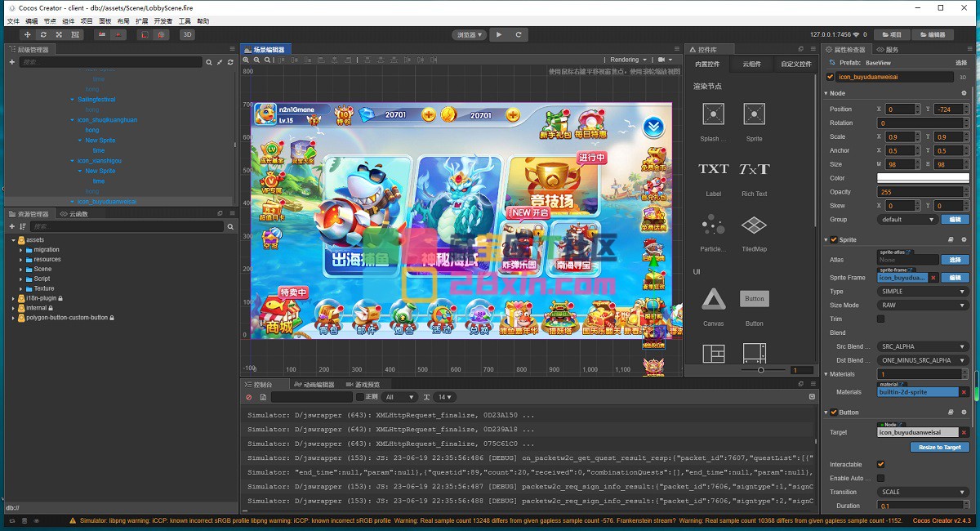Click the hierarchy search magnifier icon
The height and width of the screenshot is (531, 980).
209,62
